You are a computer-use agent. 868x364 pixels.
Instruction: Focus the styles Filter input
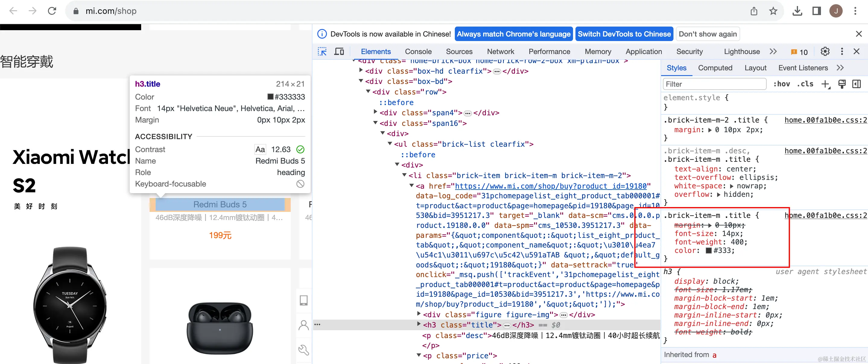click(714, 84)
